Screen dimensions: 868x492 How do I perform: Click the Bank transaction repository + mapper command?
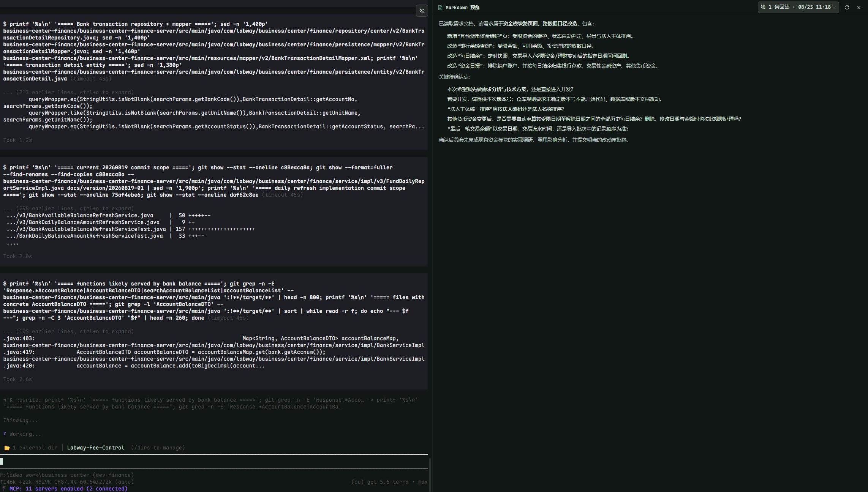(214, 51)
